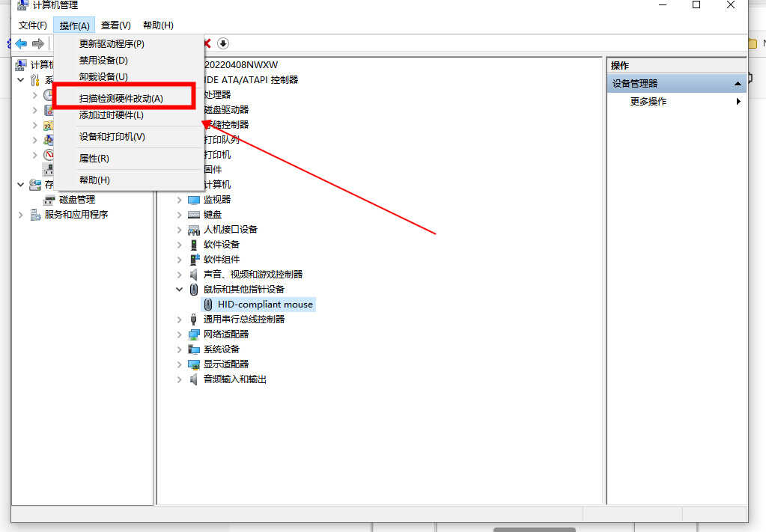Open 更多操作 in the actions pane
This screenshot has width=766, height=532.
648,102
